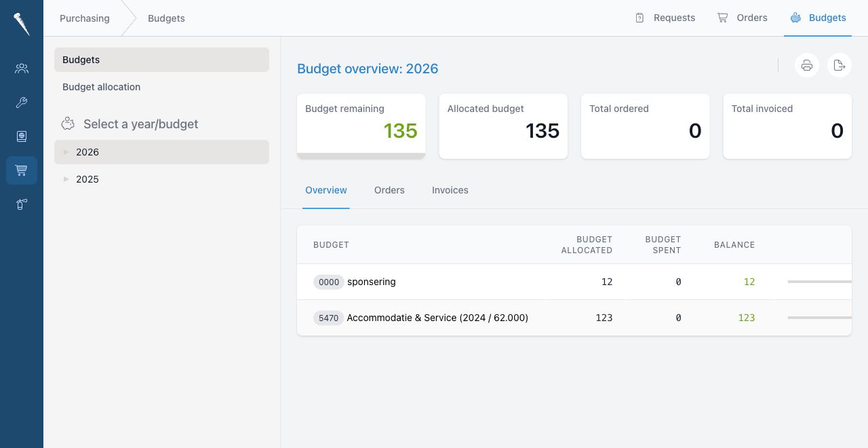This screenshot has width=868, height=448.
Task: Open the shopping cart purchasing sidebar icon
Action: click(22, 170)
